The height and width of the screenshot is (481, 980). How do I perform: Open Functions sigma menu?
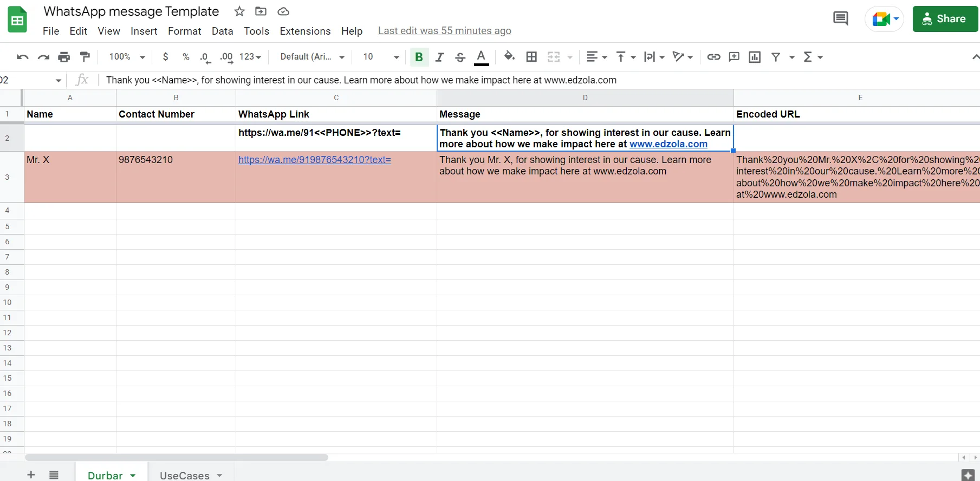[813, 57]
